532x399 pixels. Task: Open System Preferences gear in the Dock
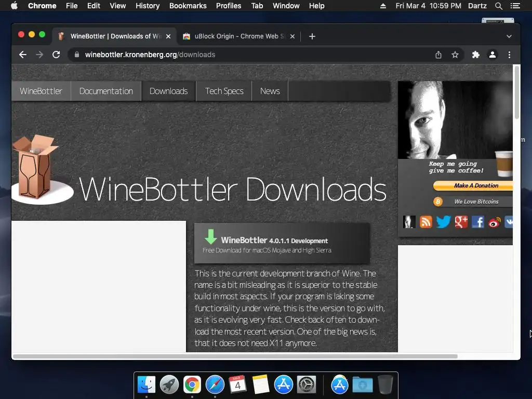pos(307,385)
